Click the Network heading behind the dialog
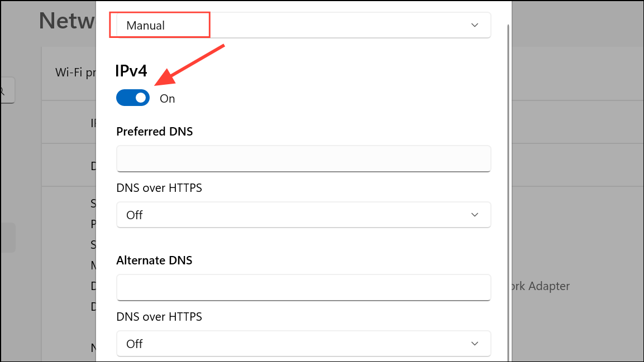 (67, 21)
